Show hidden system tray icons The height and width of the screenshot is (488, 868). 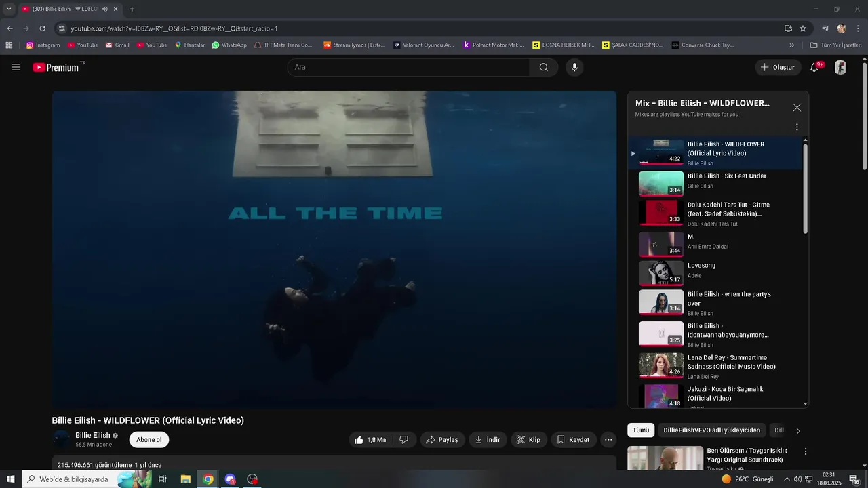click(x=787, y=479)
